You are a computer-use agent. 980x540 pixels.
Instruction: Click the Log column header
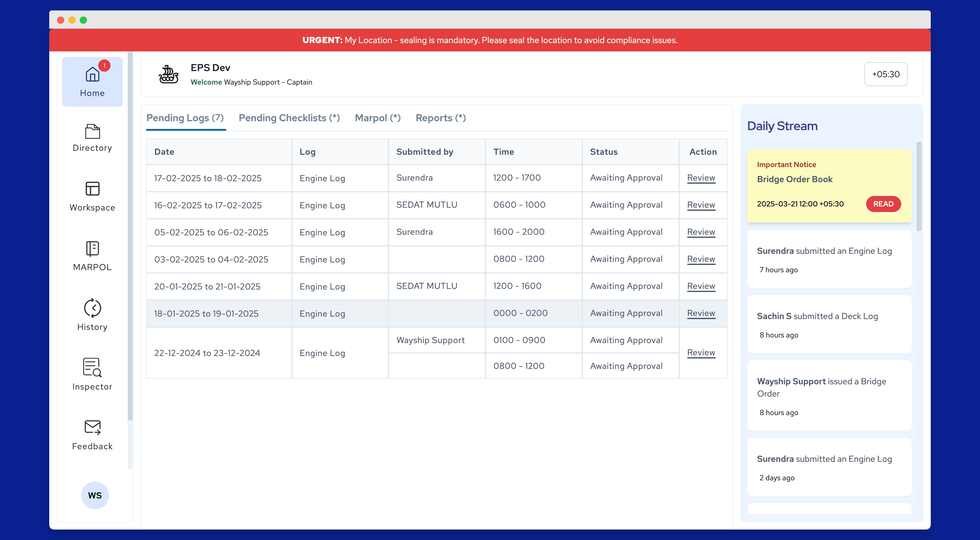[340, 152]
